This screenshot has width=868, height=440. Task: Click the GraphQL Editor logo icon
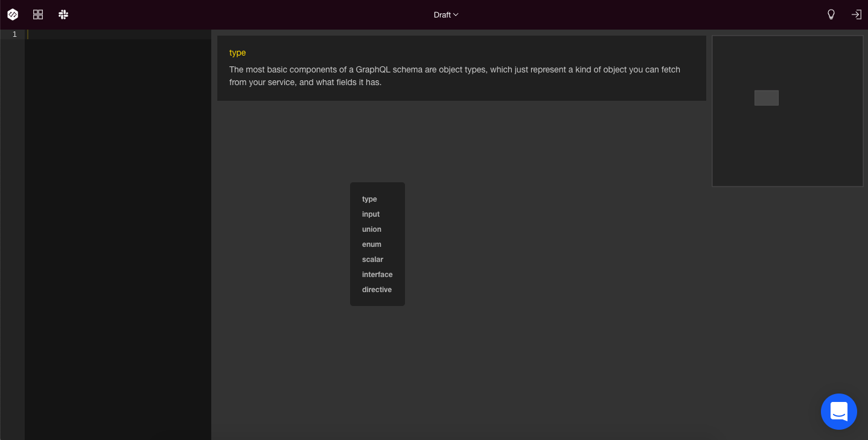pyautogui.click(x=13, y=14)
